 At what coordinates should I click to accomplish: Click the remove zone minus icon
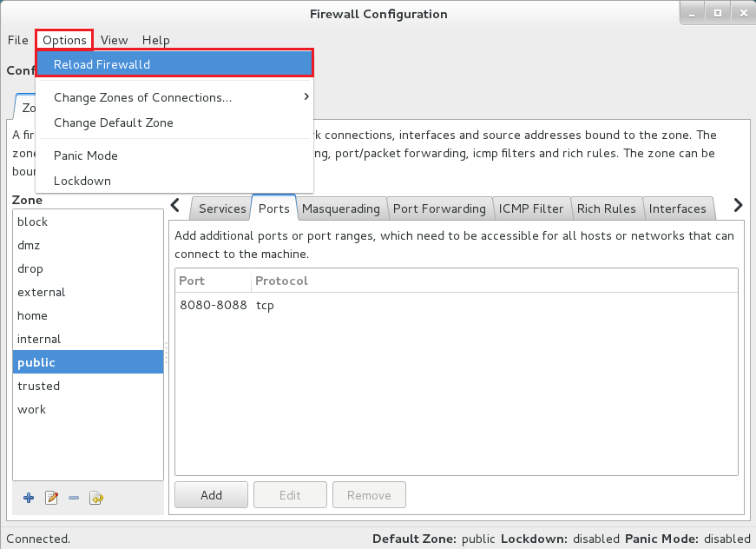74,498
